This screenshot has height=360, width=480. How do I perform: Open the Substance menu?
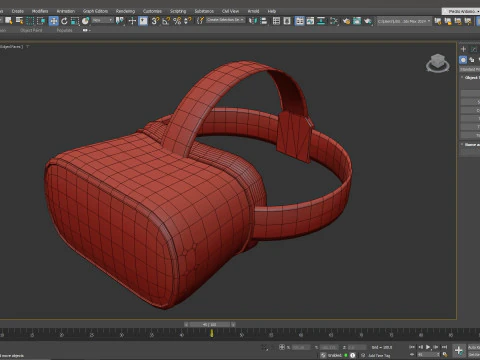click(204, 11)
